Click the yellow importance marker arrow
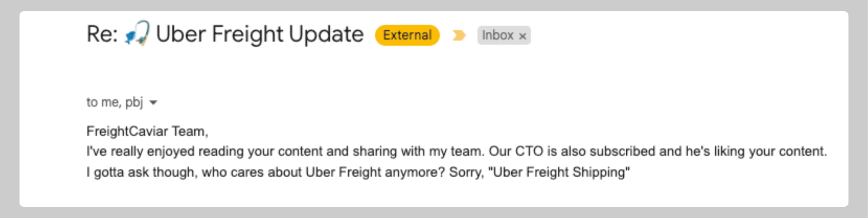Viewport: 868px width, 218px height. (x=458, y=35)
